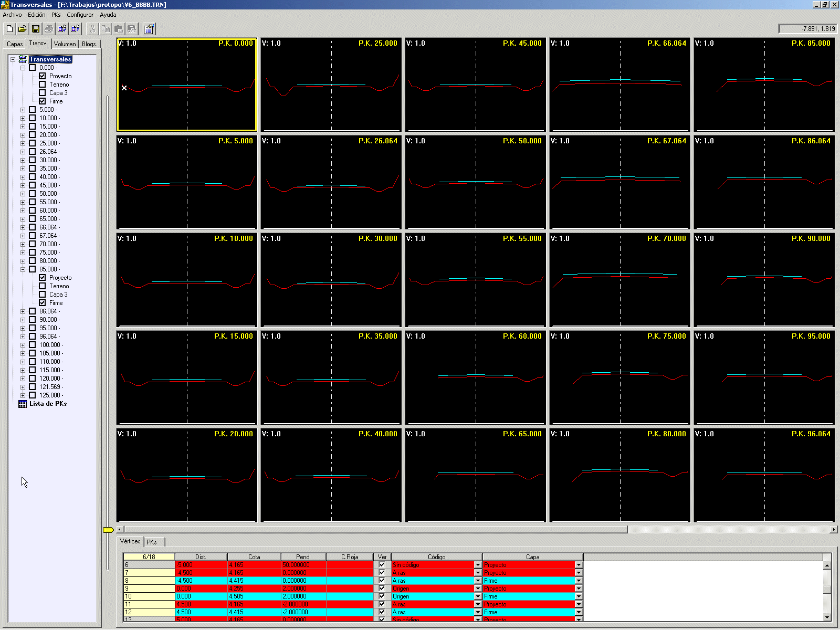840x630 pixels.
Task: Click the application icon in the title bar
Action: point(5,4)
